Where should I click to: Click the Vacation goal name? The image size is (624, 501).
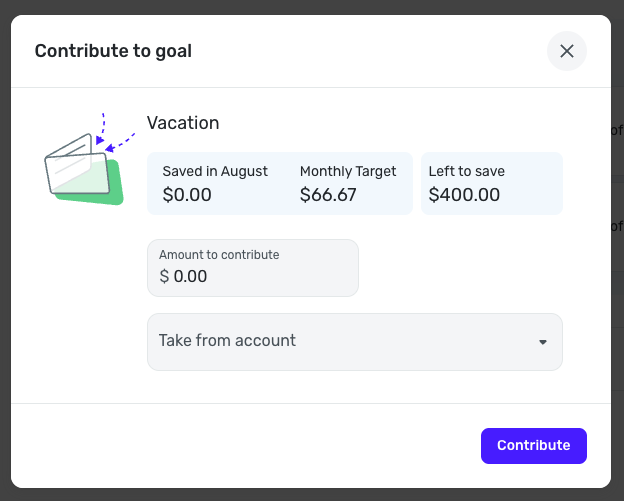[183, 123]
